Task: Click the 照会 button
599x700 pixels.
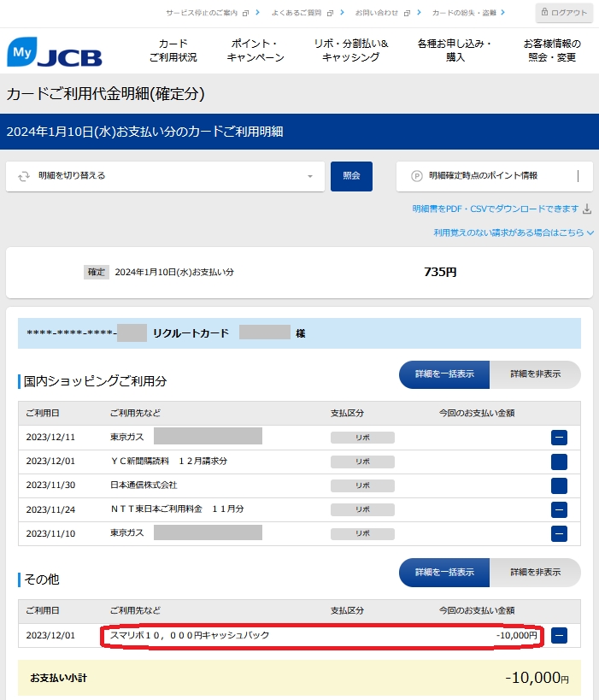Action: pos(351,176)
